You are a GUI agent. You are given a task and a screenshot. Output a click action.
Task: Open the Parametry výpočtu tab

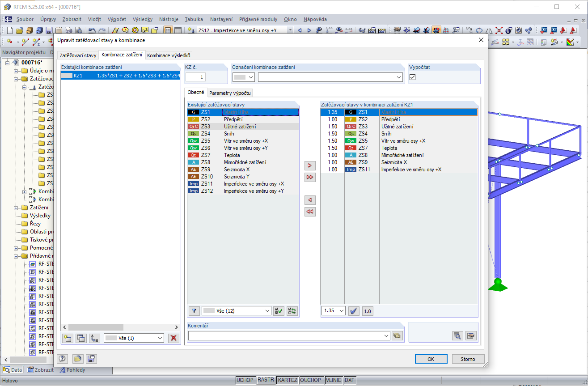(x=230, y=93)
